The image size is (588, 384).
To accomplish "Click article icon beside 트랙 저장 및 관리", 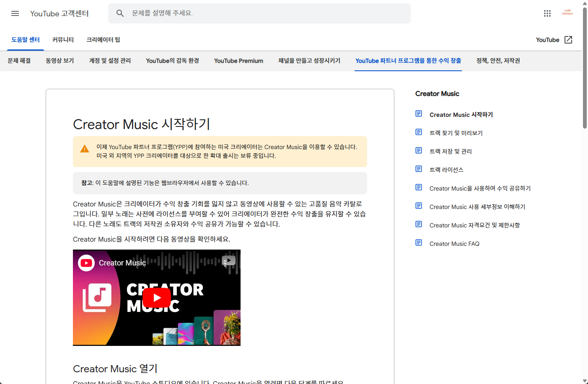I will [x=419, y=150].
